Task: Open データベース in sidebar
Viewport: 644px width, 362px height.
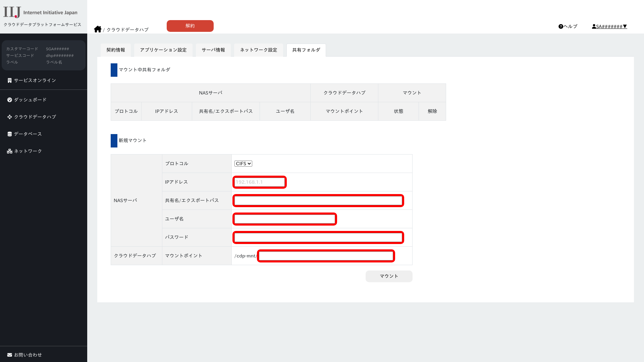Action: 28,134
